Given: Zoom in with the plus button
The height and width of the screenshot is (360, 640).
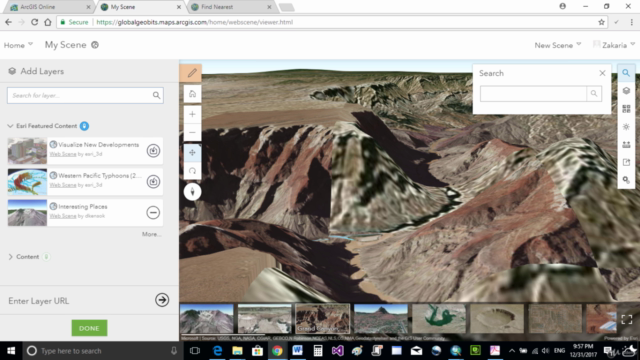Looking at the screenshot, I should coord(192,114).
